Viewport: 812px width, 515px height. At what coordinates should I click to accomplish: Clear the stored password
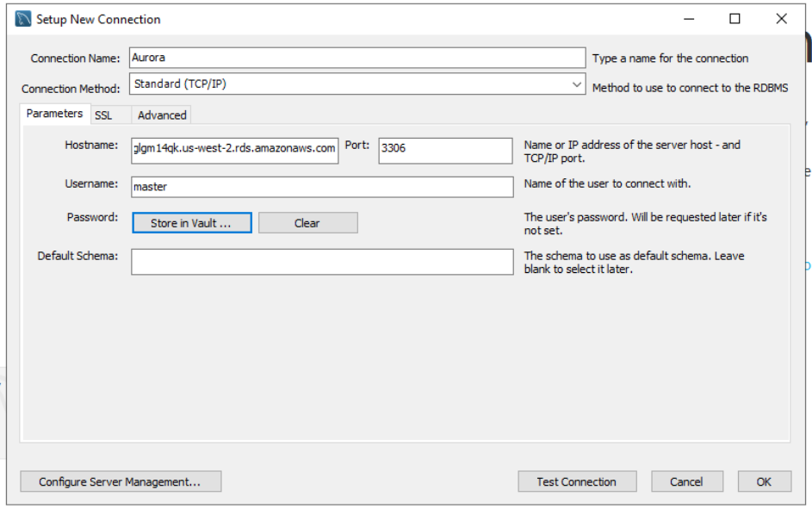pos(307,223)
